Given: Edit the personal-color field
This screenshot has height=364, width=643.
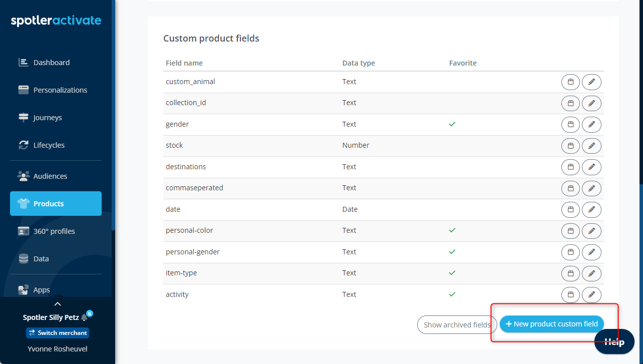Looking at the screenshot, I should pyautogui.click(x=591, y=231).
